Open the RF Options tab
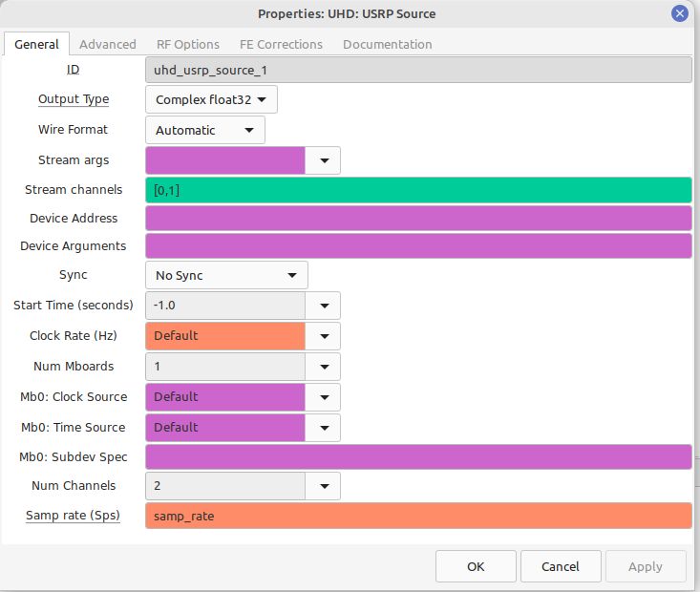This screenshot has width=700, height=592. coord(188,44)
